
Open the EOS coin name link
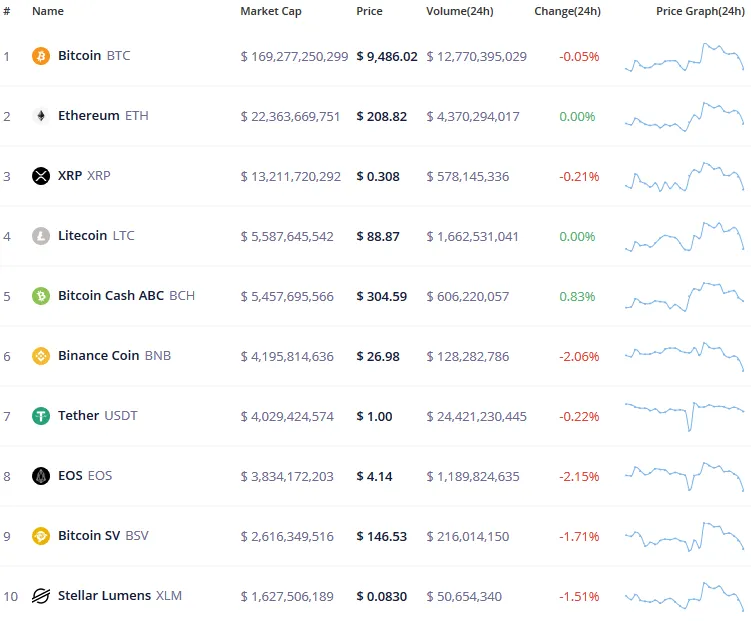point(70,475)
